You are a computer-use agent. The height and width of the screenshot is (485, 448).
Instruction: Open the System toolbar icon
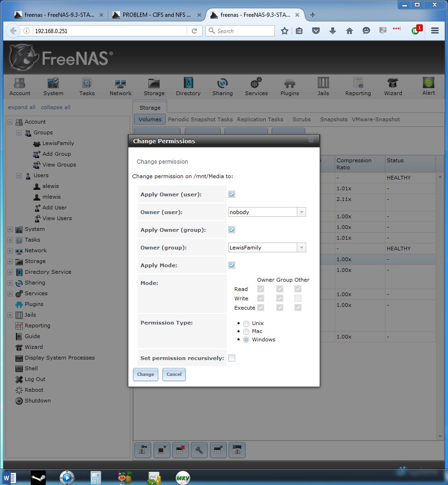click(x=53, y=87)
